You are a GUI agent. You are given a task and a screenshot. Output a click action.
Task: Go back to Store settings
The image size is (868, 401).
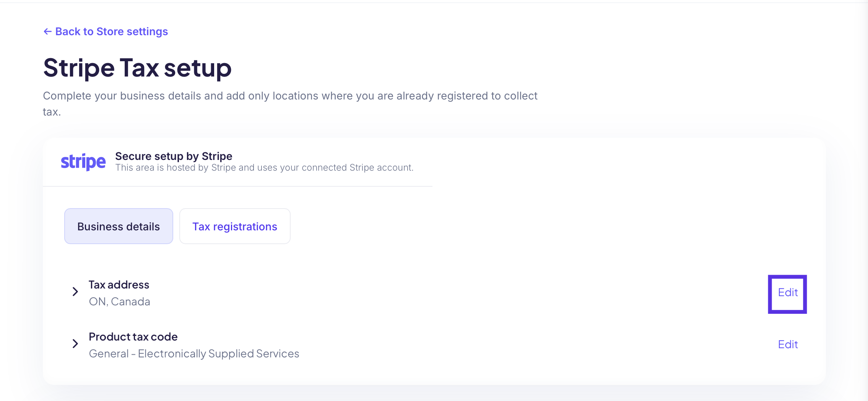tap(106, 31)
